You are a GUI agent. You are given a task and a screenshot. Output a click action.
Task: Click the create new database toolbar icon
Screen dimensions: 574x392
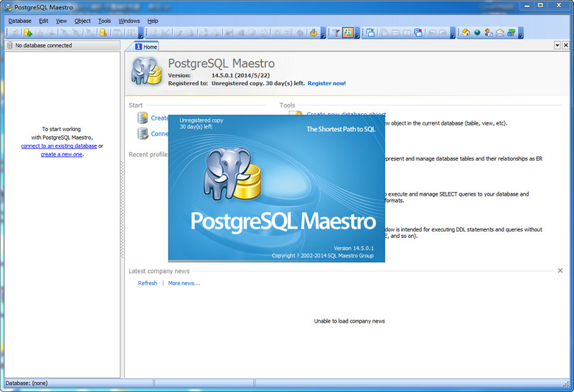pyautogui.click(x=28, y=33)
